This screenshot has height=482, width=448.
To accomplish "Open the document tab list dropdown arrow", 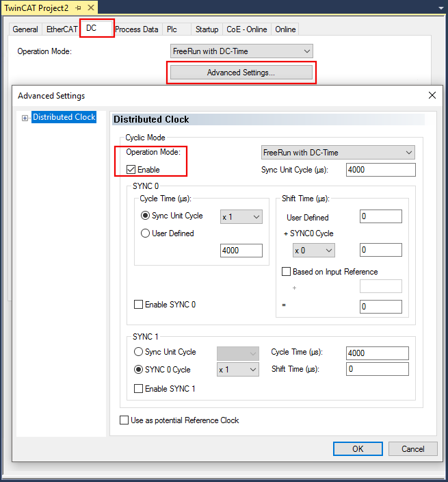I will [441, 8].
